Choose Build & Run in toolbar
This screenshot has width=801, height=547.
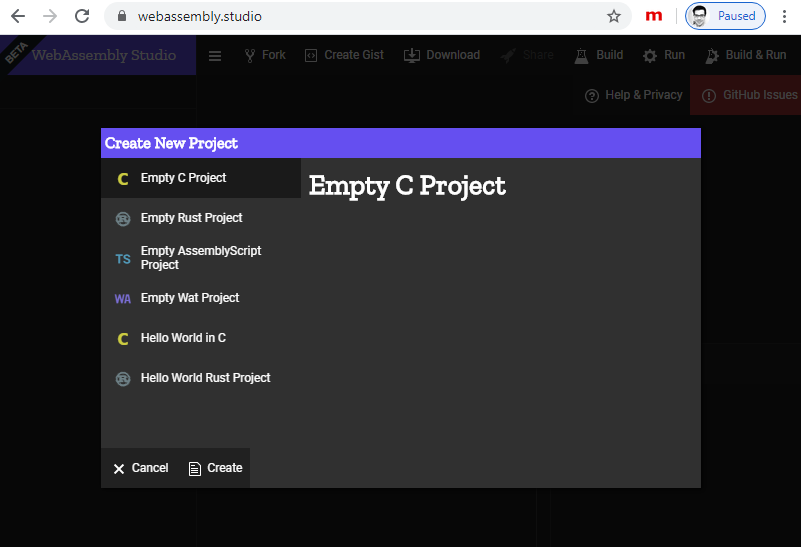click(x=756, y=55)
